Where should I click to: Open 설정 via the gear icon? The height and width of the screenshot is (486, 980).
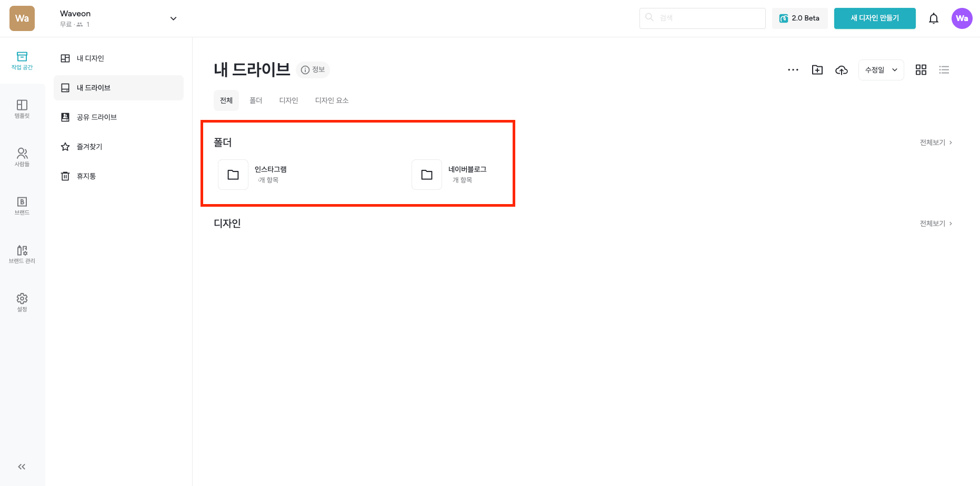point(22,301)
